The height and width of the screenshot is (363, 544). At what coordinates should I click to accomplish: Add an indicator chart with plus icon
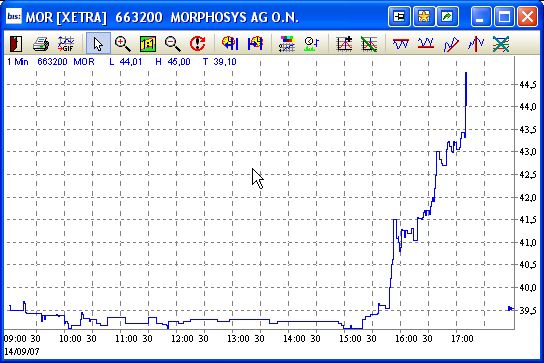tap(345, 44)
